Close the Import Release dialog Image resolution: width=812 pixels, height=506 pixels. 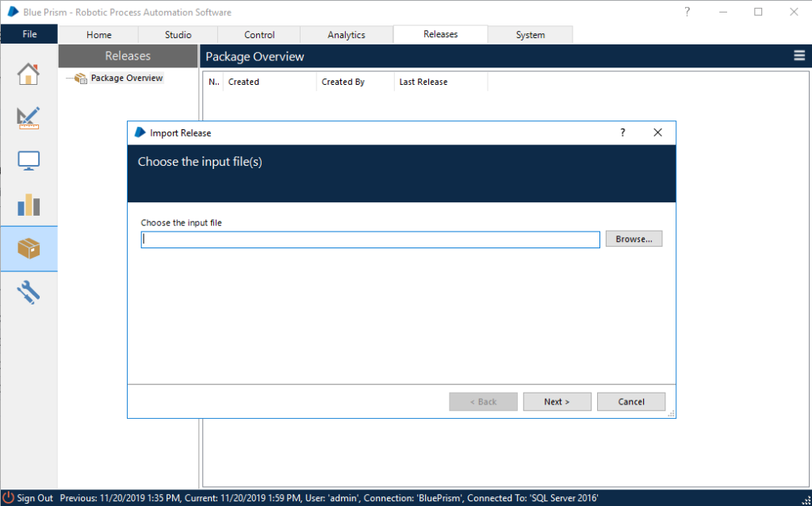point(657,132)
